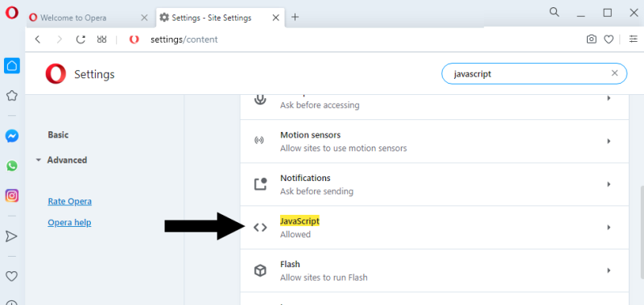The height and width of the screenshot is (305, 644).
Task: Open Messenger in the sidebar
Action: [x=12, y=136]
